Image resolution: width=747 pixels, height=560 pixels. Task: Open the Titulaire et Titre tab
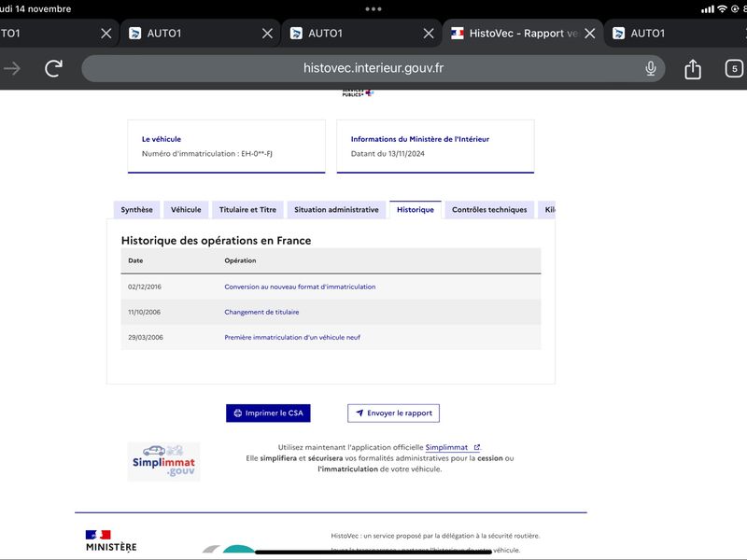click(247, 209)
